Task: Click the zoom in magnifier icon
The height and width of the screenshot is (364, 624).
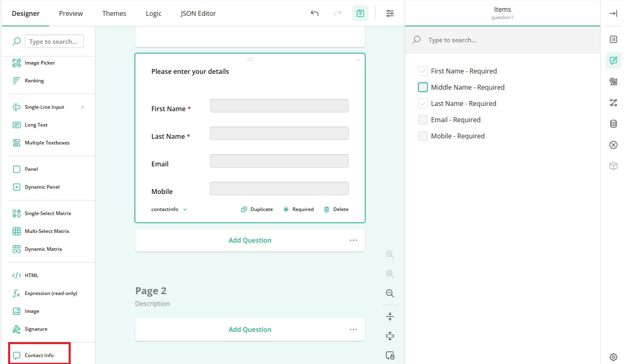Action: tap(390, 254)
